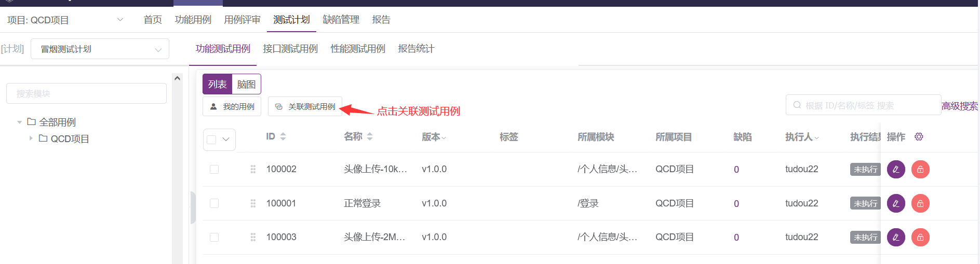Click edit icon for case 100003
Image resolution: width=980 pixels, height=264 pixels.
coord(896,237)
